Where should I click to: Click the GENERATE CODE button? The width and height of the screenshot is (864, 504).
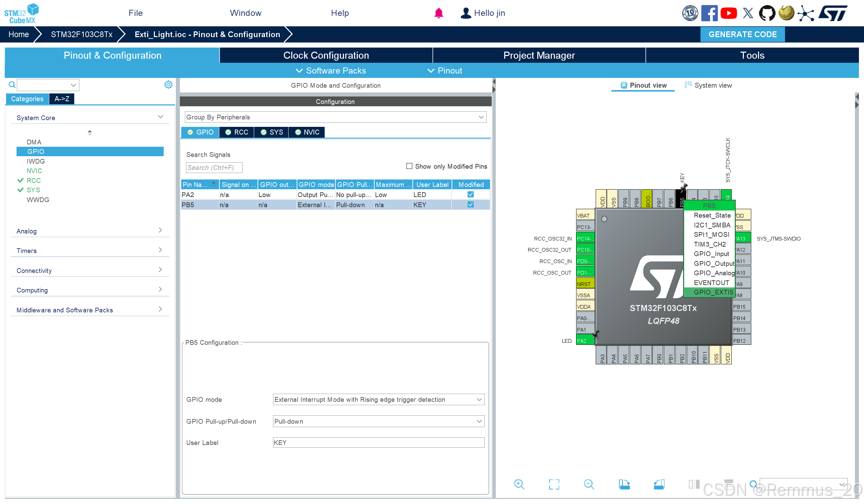point(742,34)
